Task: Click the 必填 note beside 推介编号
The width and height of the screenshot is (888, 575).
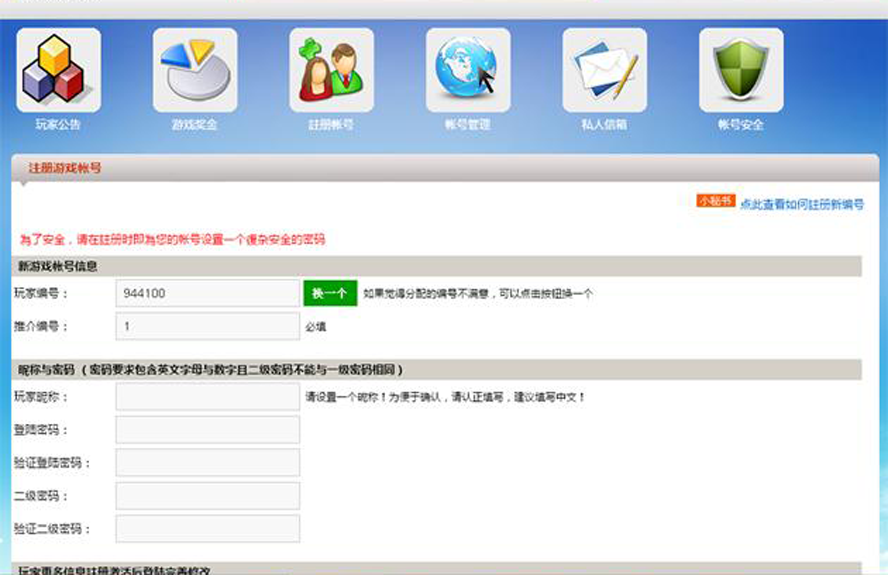Action: tap(315, 327)
